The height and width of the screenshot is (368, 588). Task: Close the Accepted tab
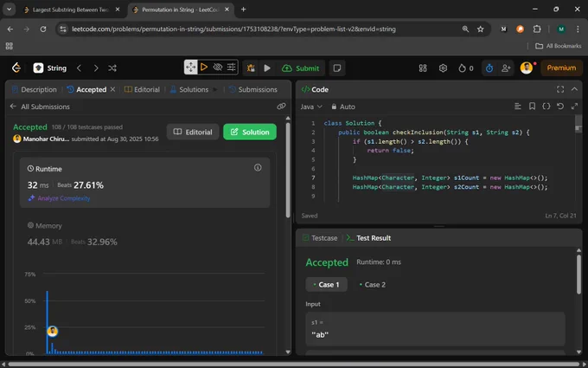coord(112,89)
